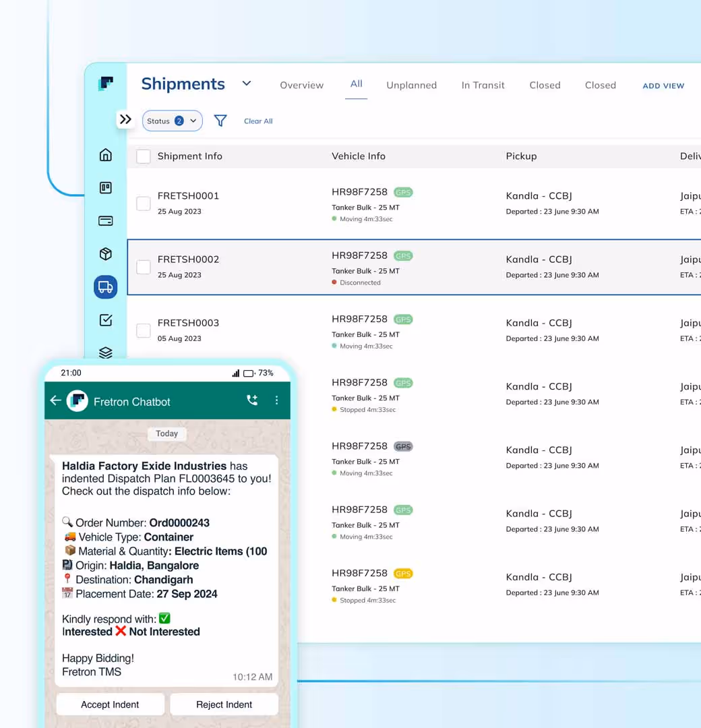Tap Fretron Chatbot profile avatar
This screenshot has height=728, width=701.
tap(78, 400)
